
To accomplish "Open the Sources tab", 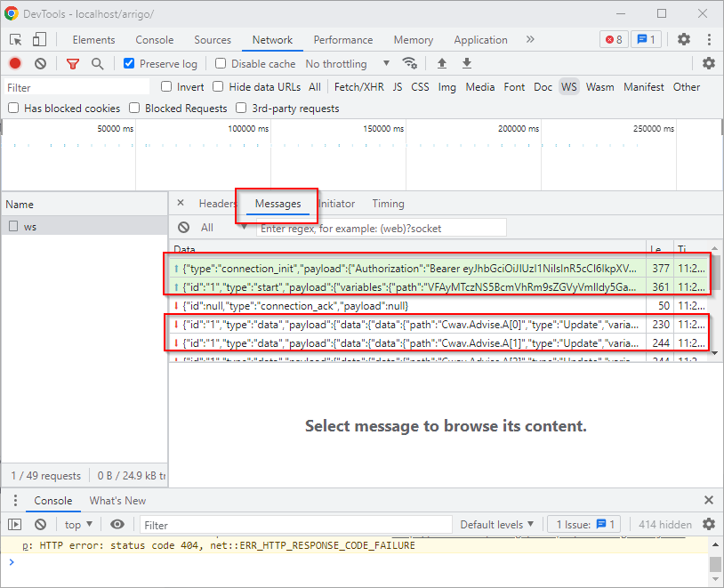I will pyautogui.click(x=213, y=40).
